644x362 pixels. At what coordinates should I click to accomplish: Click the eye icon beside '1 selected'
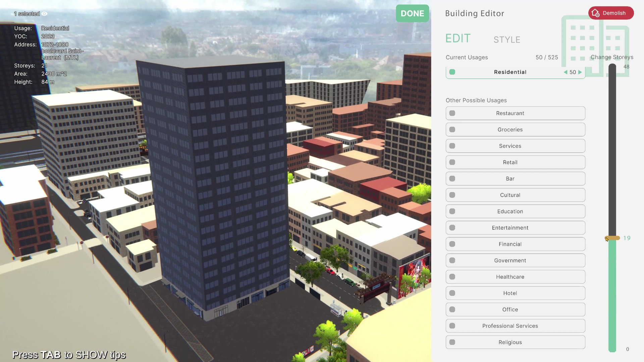click(x=45, y=14)
